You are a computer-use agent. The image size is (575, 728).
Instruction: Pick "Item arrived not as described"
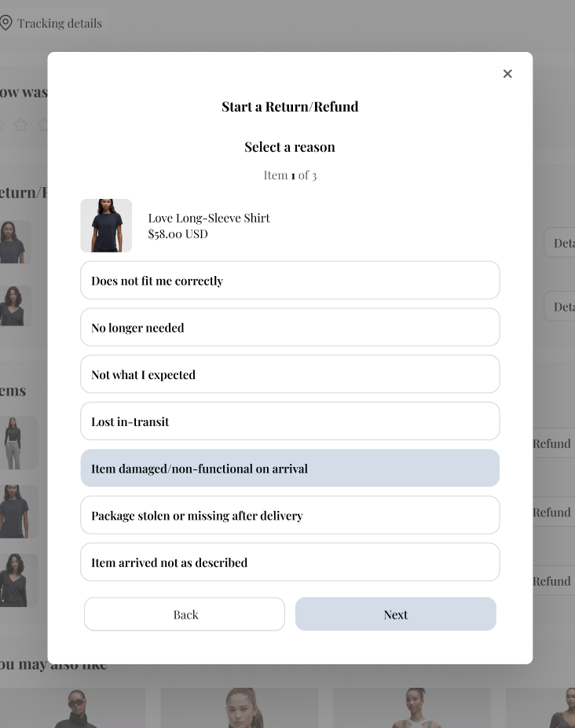290,563
